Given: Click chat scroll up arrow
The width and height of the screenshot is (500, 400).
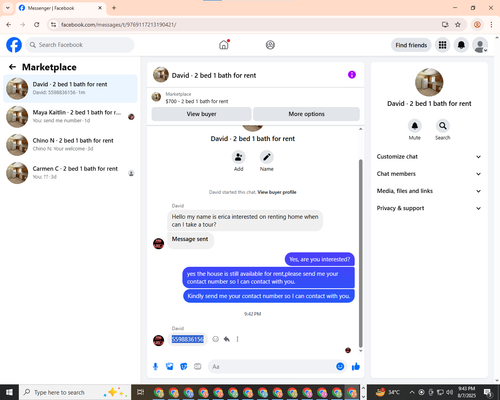Looking at the screenshot, I should pyautogui.click(x=360, y=129).
